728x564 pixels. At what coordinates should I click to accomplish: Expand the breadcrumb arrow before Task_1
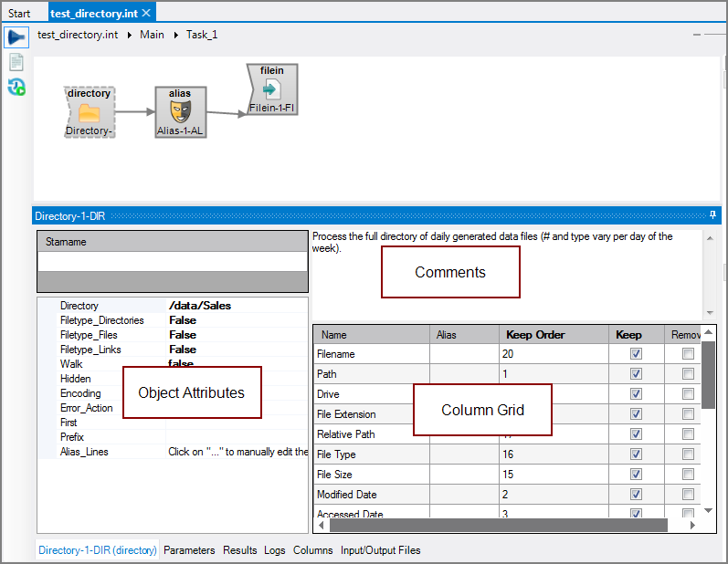click(x=175, y=36)
